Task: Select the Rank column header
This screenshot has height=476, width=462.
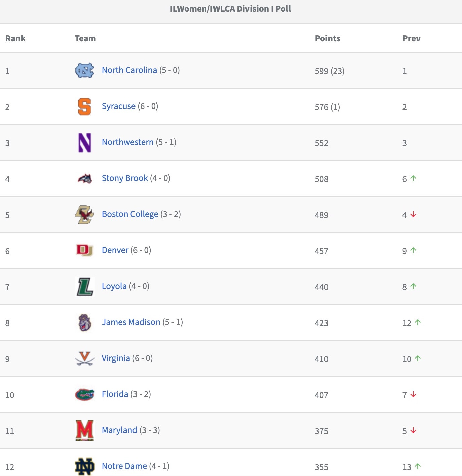Action: point(15,38)
